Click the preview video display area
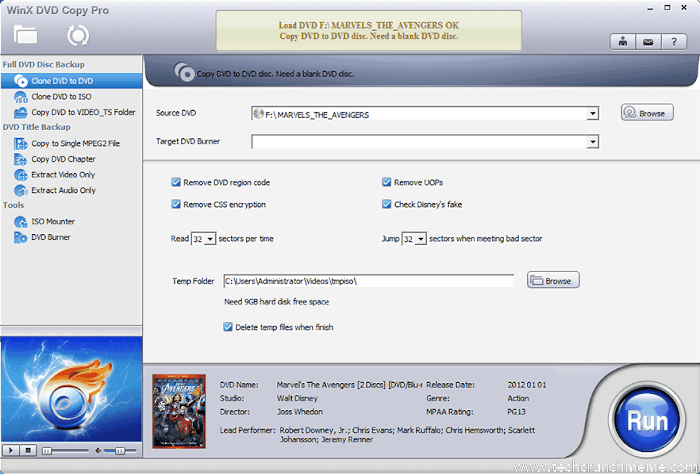The height and width of the screenshot is (475, 700). click(71, 389)
